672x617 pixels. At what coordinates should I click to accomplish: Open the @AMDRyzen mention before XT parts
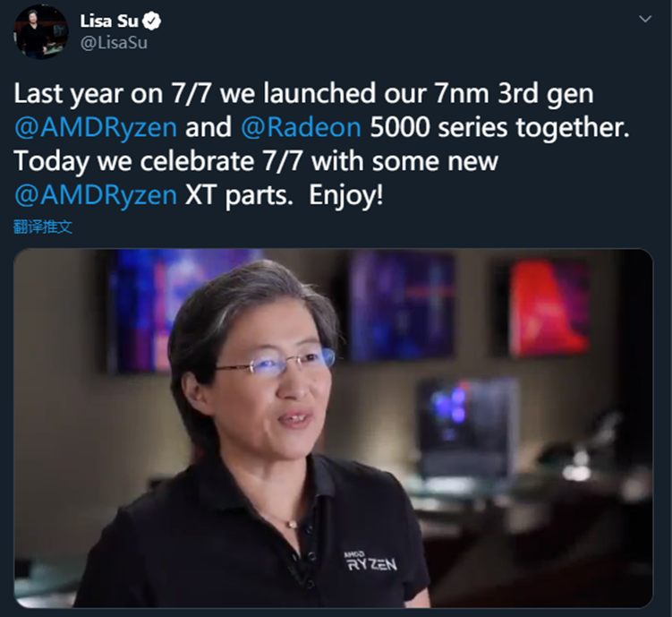pyautogui.click(x=96, y=195)
